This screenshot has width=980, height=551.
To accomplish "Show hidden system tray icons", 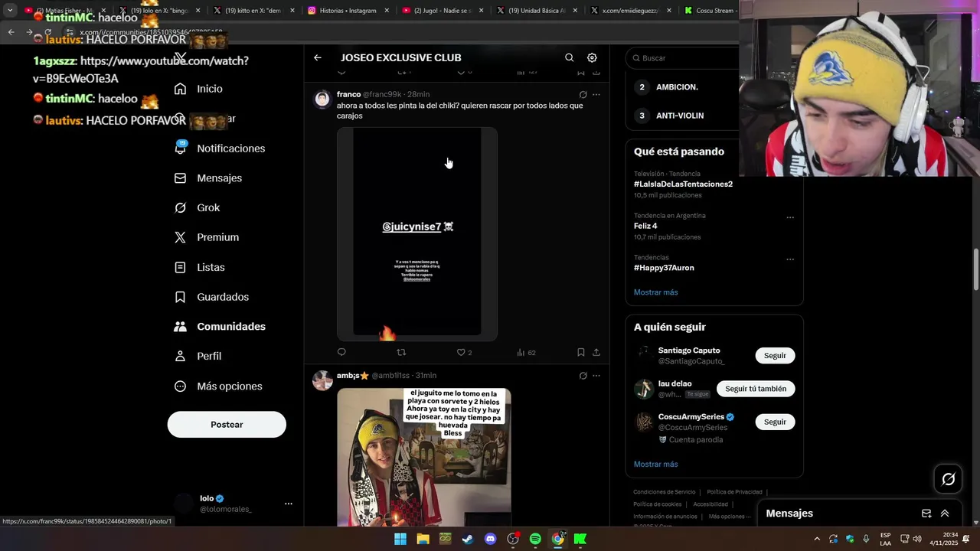I will tap(816, 539).
